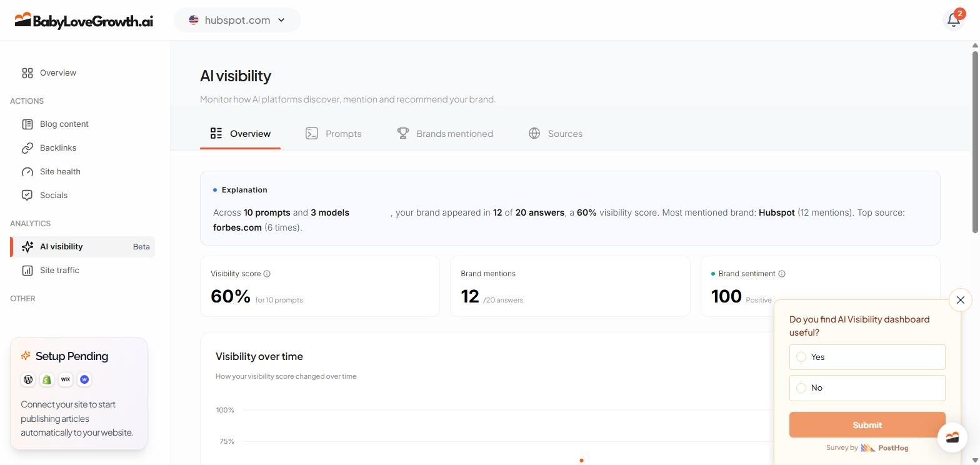Click the Shopify icon in Setup Pending
This screenshot has width=980, height=465.
[x=47, y=379]
